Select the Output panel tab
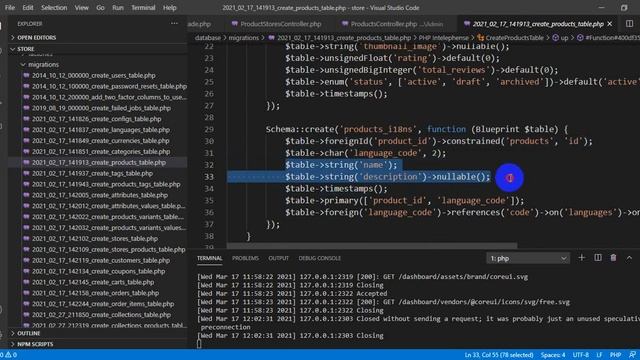This screenshot has height=360, width=640. [279, 258]
